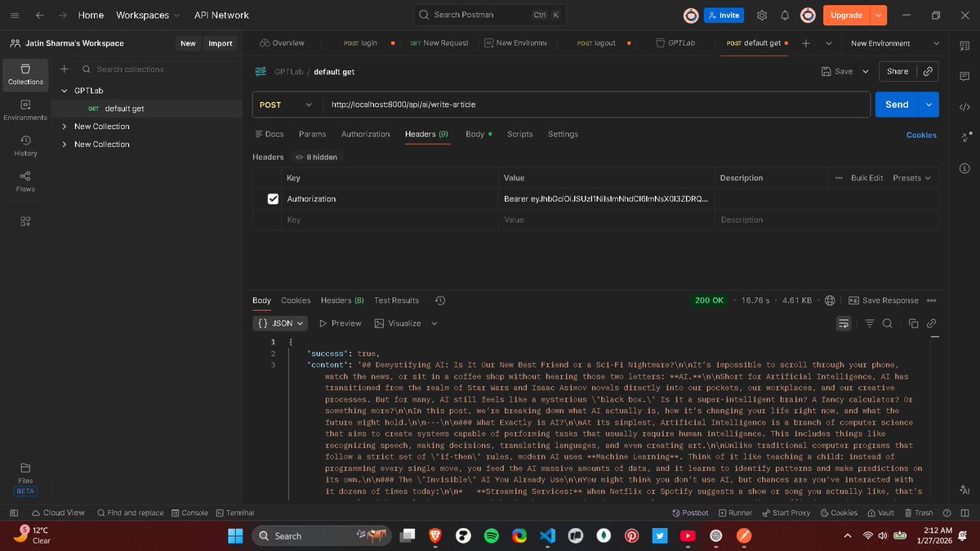980x551 pixels.
Task: Switch to the Params tab
Action: click(312, 134)
